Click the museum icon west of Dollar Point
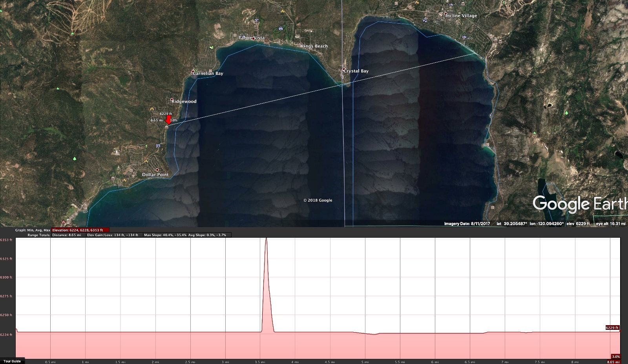Screen dimensions: 628x364 pyautogui.click(x=113, y=178)
